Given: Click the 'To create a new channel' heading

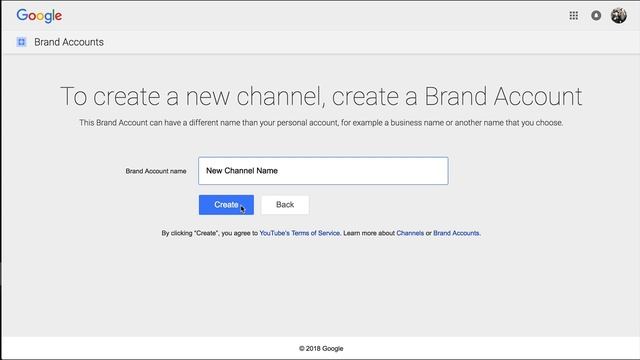Looking at the screenshot, I should (321, 97).
